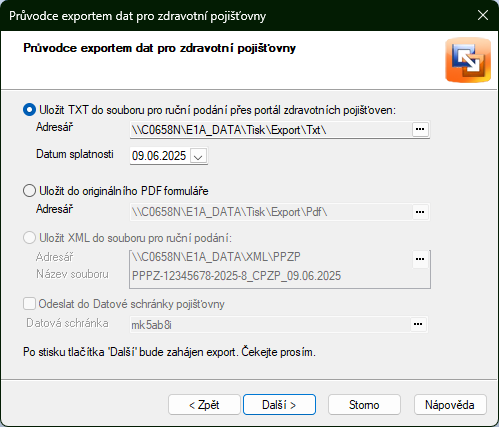Enable sending to insurer's Datová schránka
Viewport: 499px width, 427px height.
(29, 304)
